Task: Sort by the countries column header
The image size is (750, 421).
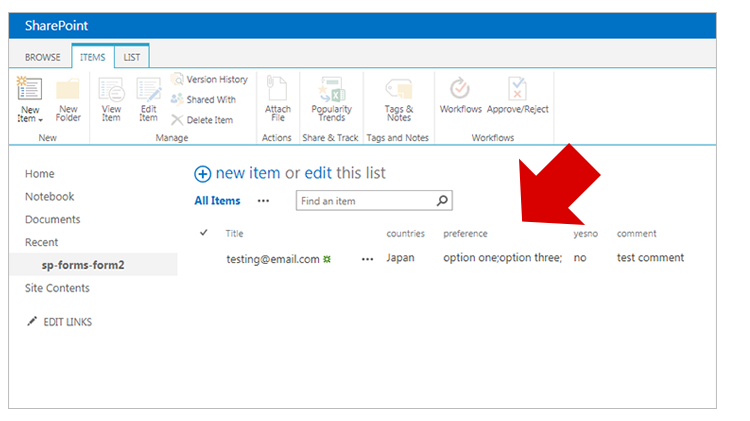Action: point(406,233)
